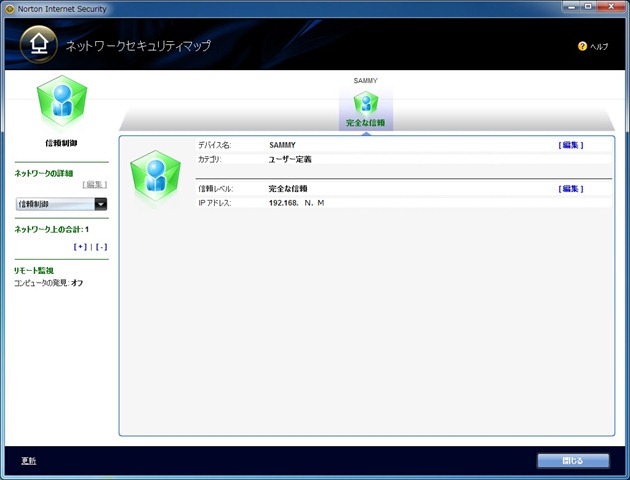Click the ネットワークセキュリティマップ title text
Screen dimensions: 630x480
point(138,46)
